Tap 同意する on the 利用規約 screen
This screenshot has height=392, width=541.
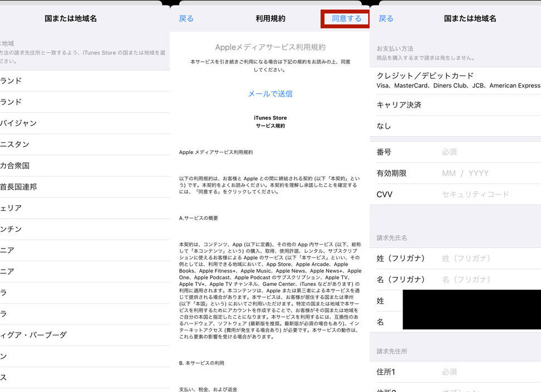(346, 18)
